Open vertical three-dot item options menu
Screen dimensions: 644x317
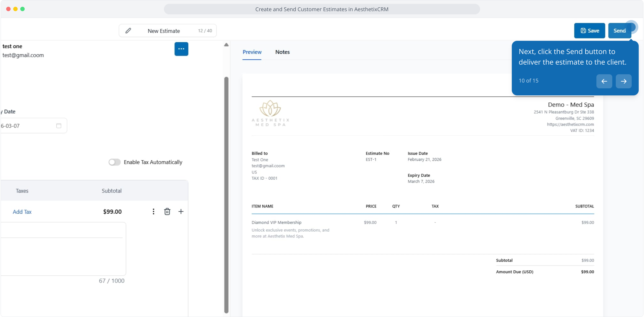coord(153,212)
